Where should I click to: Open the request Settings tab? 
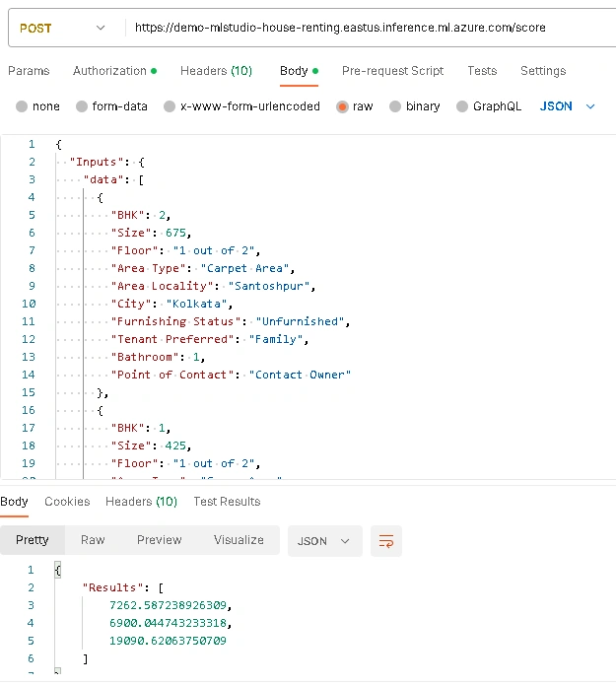tap(543, 71)
